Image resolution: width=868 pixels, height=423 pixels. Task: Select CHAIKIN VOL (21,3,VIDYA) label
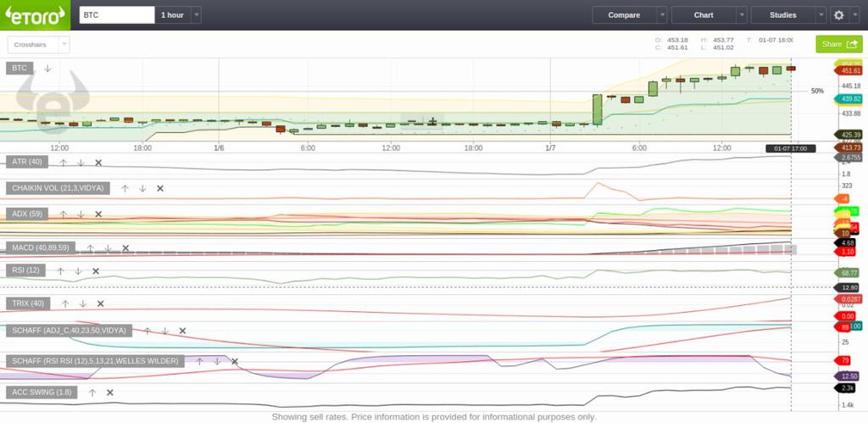(58, 188)
